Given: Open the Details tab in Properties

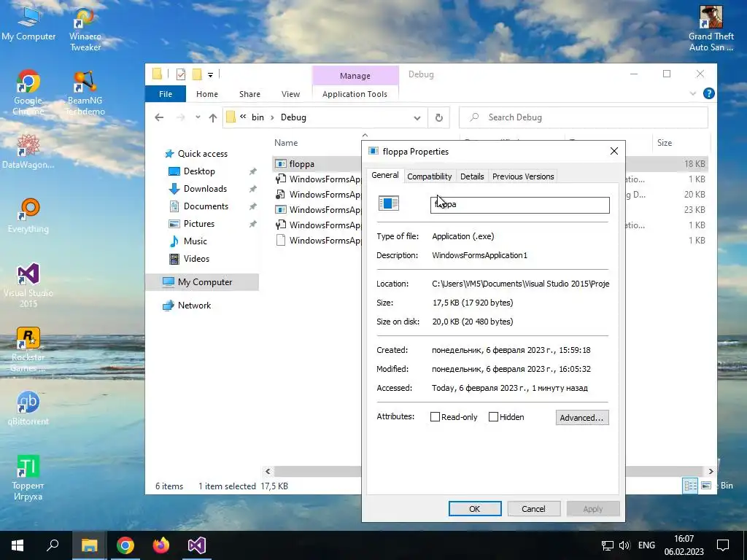Looking at the screenshot, I should (472, 176).
